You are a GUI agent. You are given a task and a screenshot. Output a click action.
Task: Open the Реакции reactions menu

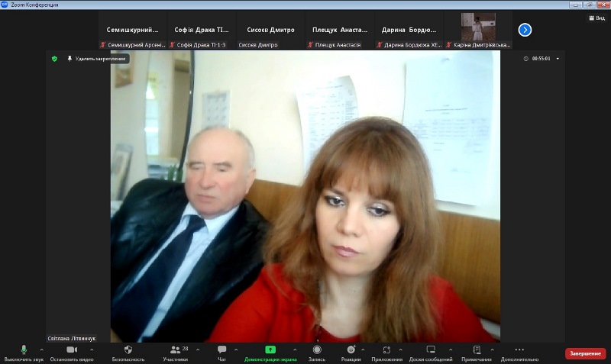click(x=351, y=353)
